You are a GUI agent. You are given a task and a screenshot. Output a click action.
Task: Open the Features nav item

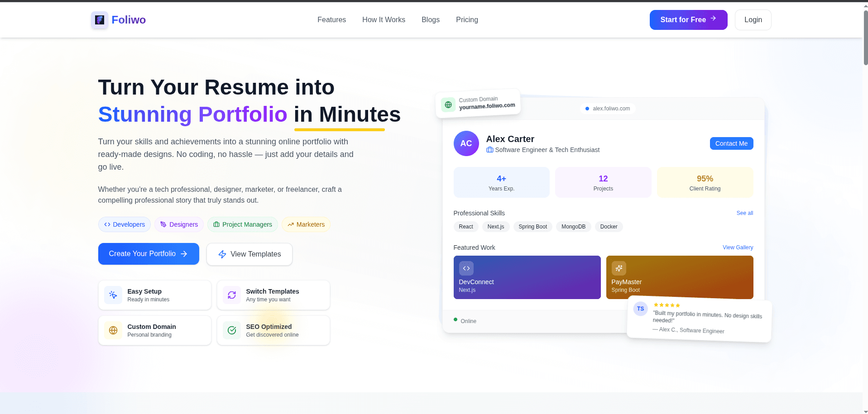pos(331,20)
